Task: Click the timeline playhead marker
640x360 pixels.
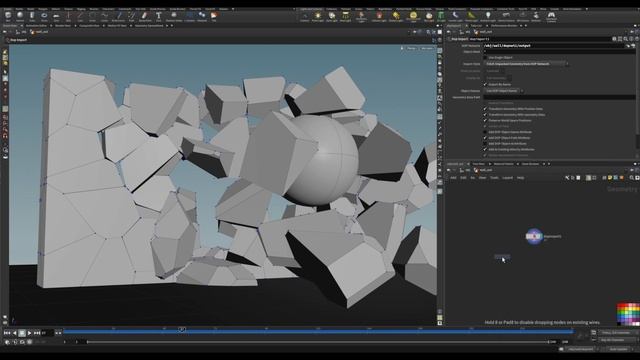Action: (x=182, y=329)
